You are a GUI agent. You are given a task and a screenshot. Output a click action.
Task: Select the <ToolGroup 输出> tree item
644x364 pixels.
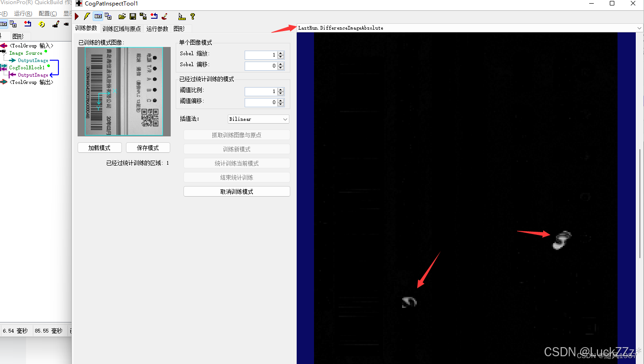coord(31,82)
